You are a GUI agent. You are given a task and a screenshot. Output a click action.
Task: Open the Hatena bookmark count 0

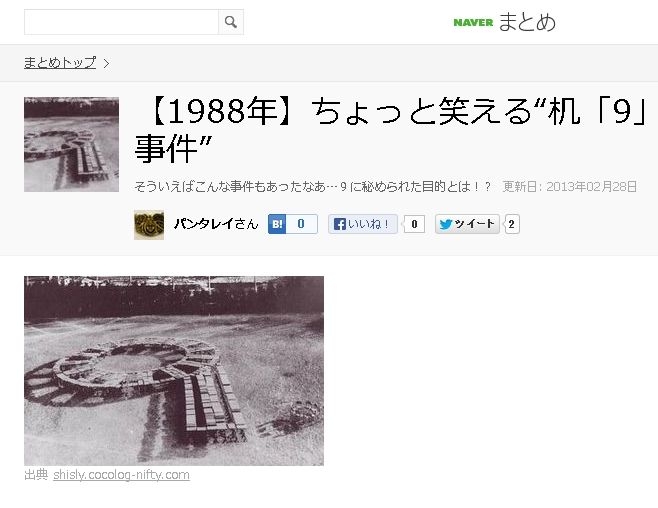tap(301, 224)
